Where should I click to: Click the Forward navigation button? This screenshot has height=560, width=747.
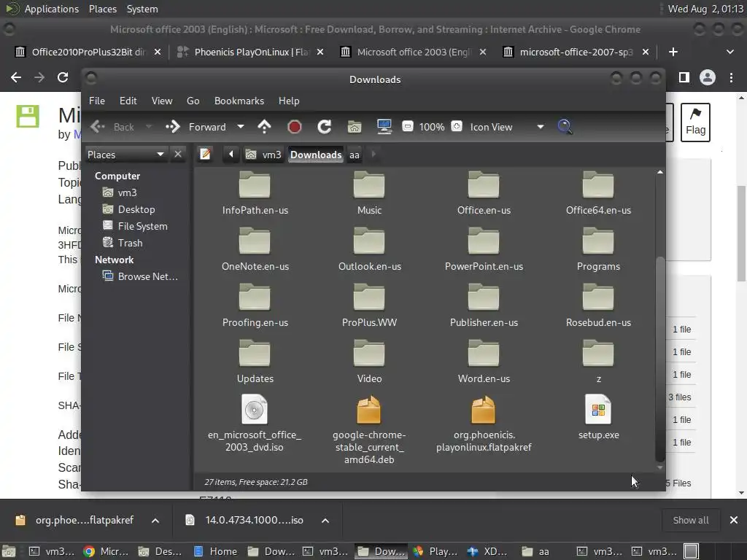pyautogui.click(x=196, y=127)
